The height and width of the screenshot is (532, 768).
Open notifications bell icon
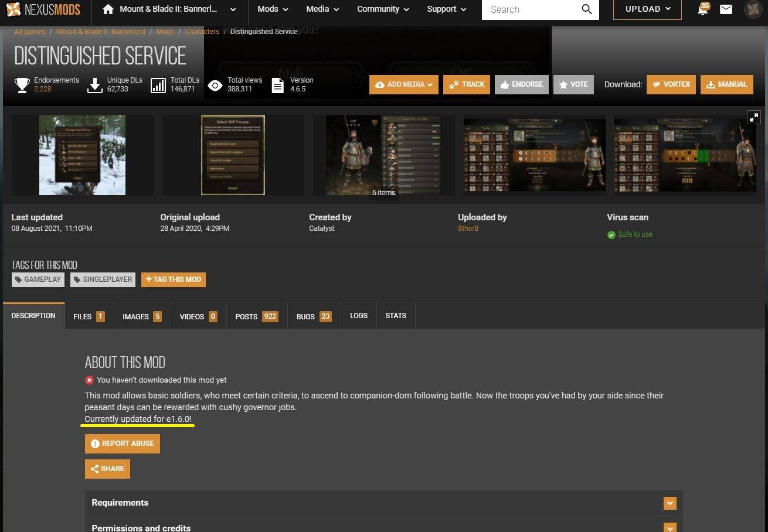coord(702,9)
